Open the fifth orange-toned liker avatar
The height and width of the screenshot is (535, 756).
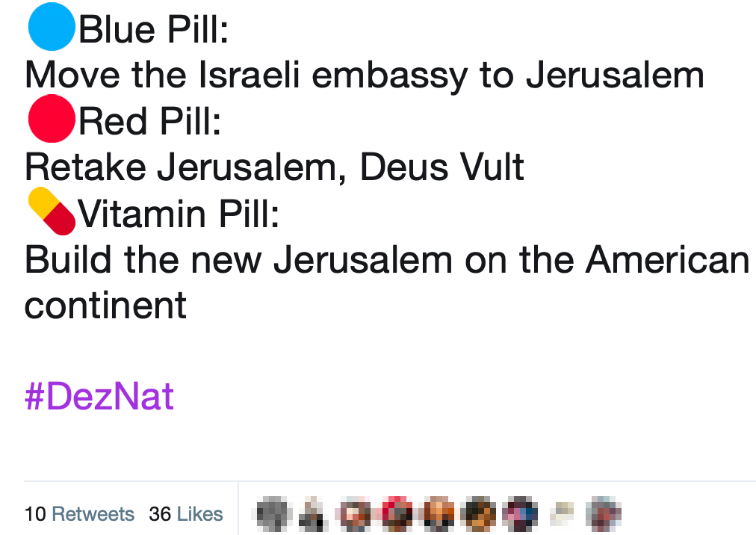click(x=439, y=514)
